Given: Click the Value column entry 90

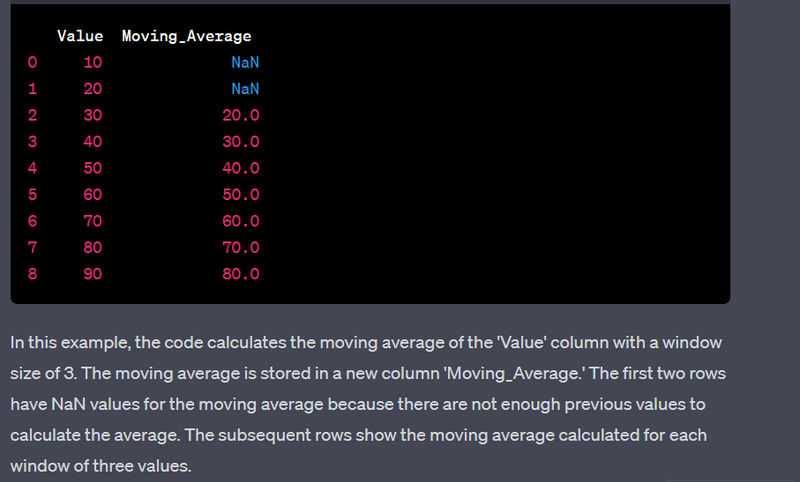Looking at the screenshot, I should point(92,273).
